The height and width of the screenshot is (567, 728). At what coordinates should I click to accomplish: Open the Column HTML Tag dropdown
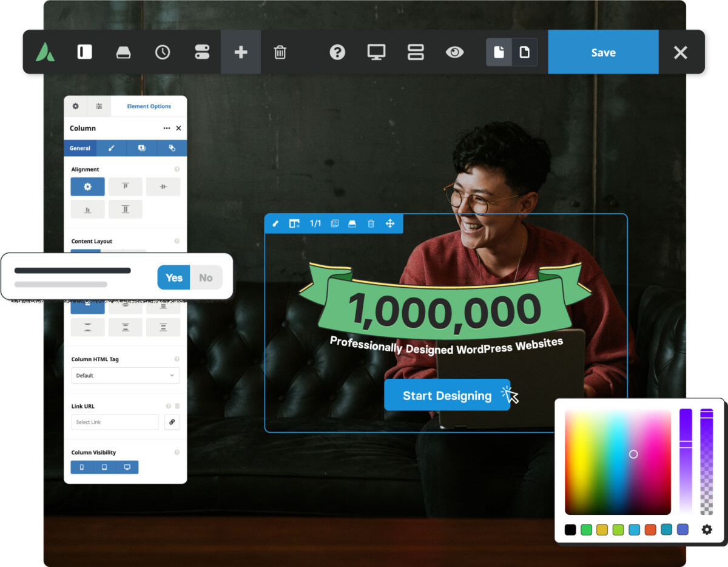(125, 376)
